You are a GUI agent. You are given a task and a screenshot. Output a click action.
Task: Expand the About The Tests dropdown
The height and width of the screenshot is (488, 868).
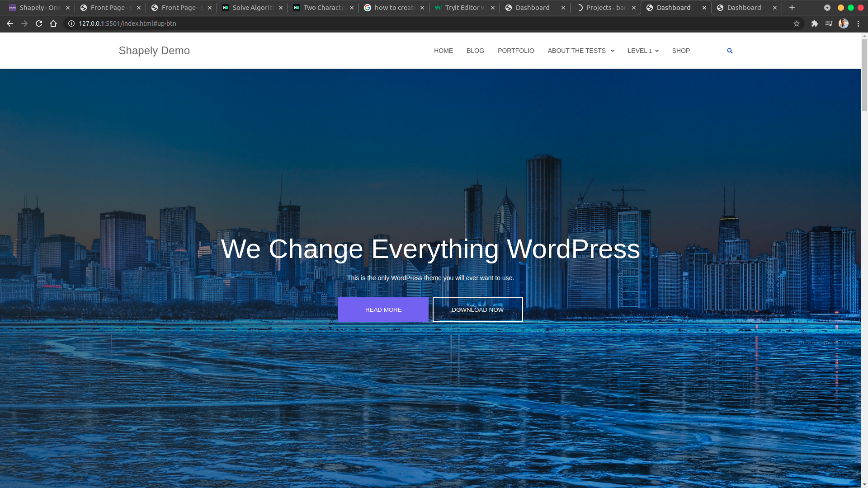(580, 51)
